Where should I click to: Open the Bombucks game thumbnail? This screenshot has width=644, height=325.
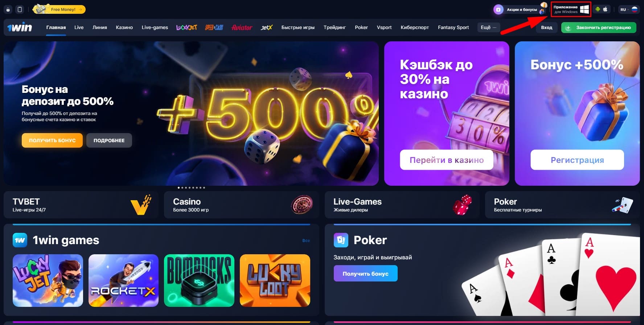coord(199,280)
